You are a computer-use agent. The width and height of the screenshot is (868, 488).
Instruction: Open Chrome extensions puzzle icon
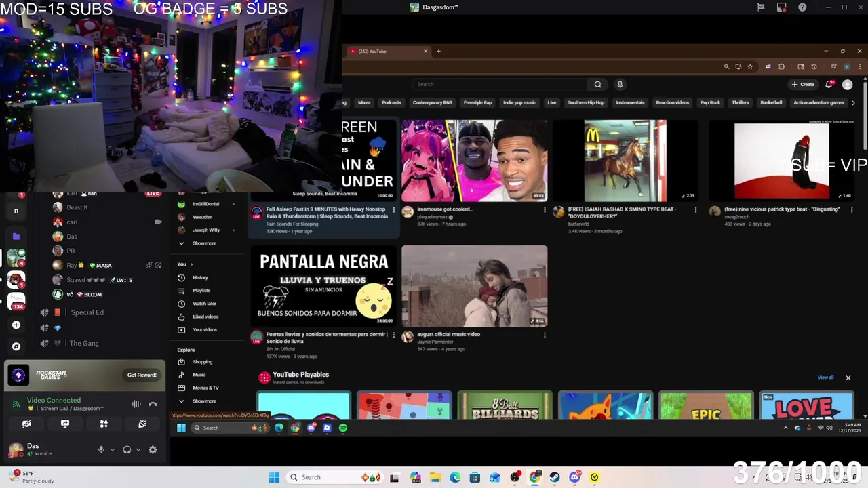click(781, 67)
